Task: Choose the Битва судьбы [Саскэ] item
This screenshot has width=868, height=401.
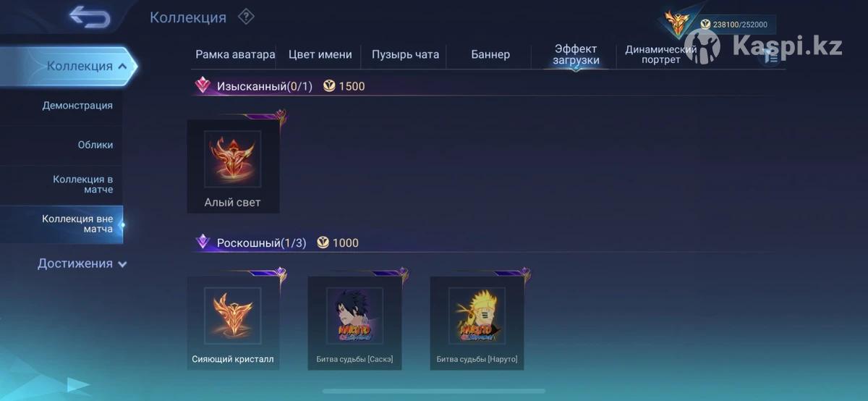Action: tap(354, 323)
